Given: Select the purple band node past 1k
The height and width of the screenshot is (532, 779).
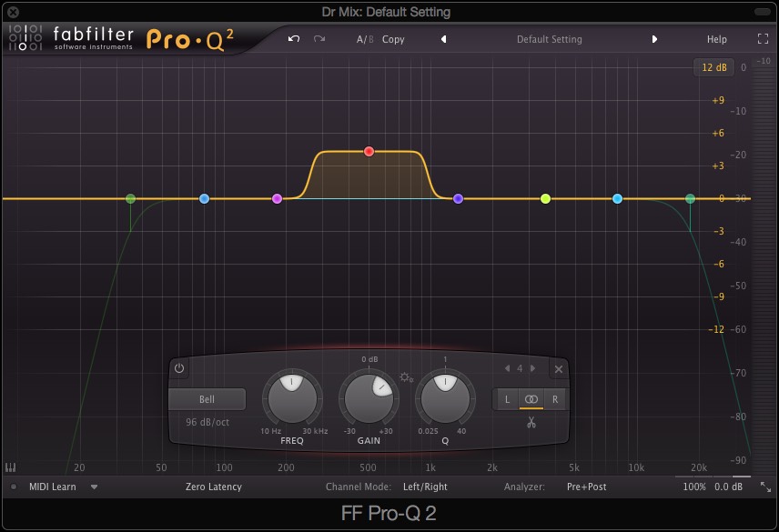Looking at the screenshot, I should [458, 199].
